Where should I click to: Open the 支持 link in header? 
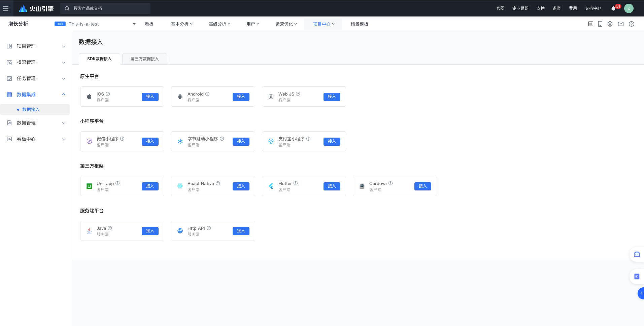[x=541, y=8]
